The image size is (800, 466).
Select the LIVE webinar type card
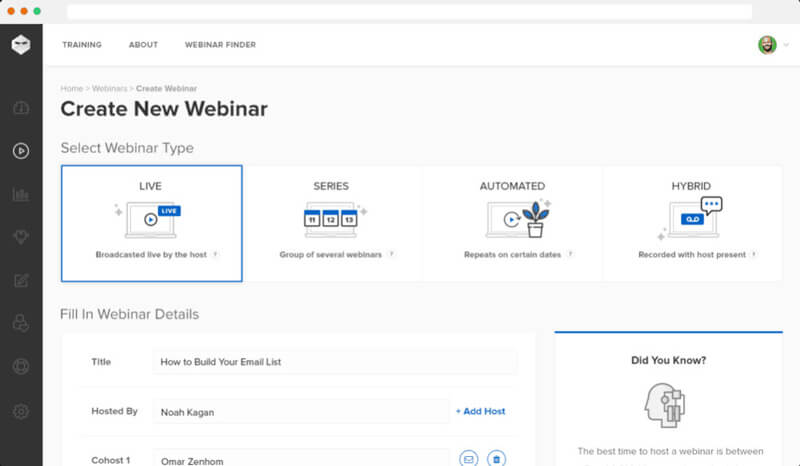[x=152, y=223]
